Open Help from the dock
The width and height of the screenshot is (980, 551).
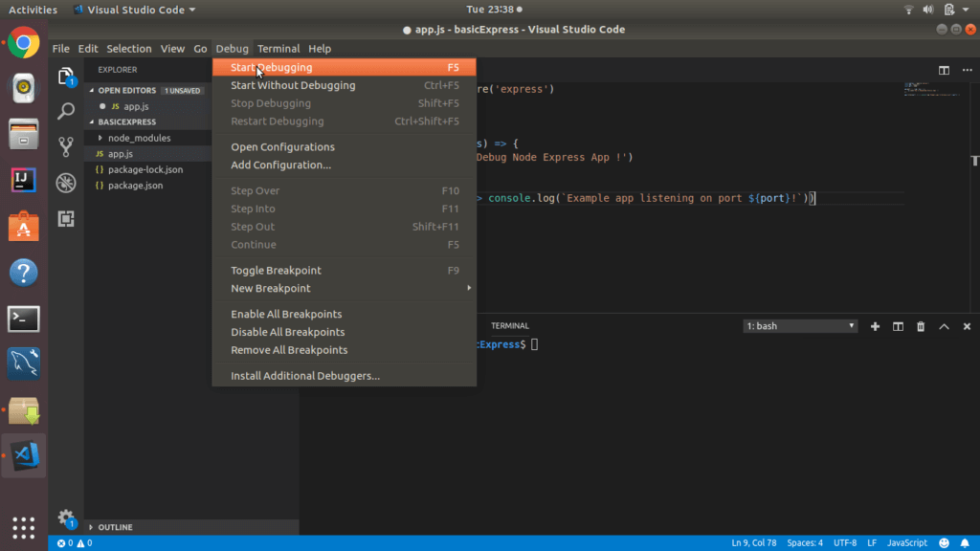pyautogui.click(x=24, y=273)
